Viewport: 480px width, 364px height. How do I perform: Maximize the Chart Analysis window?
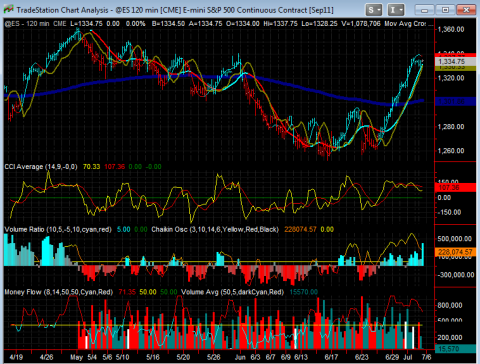445,10
